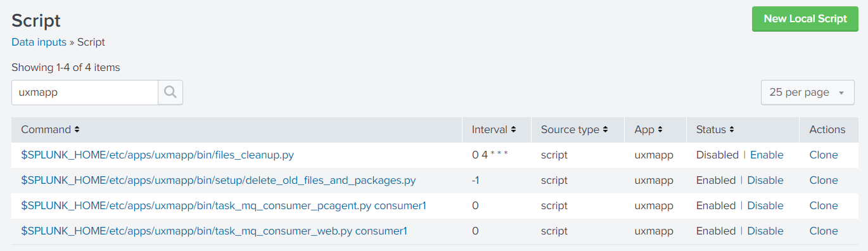Sort by App column header
This screenshot has width=868, height=251.
click(x=648, y=130)
